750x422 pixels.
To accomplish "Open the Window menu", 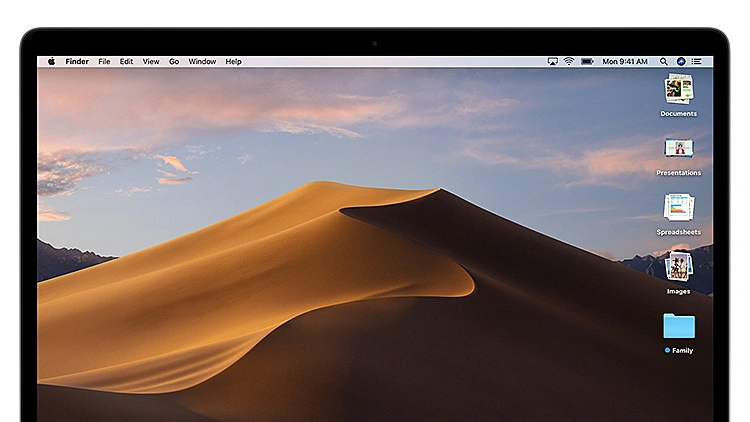I will coord(202,62).
